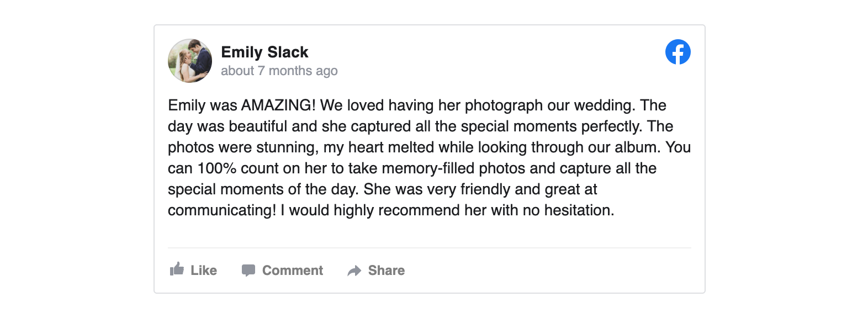868x318 pixels.
Task: Click the Like text label
Action: coord(204,271)
